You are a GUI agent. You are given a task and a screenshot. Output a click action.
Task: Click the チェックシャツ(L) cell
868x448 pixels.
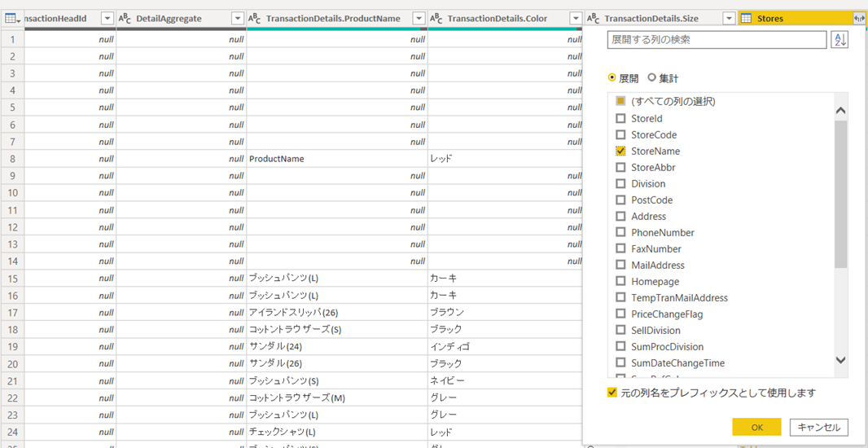pos(337,432)
